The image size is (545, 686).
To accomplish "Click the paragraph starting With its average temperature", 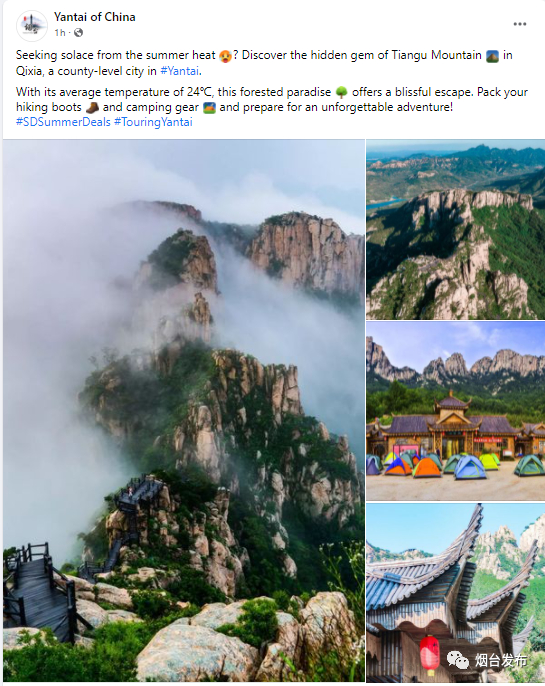I will 272,100.
